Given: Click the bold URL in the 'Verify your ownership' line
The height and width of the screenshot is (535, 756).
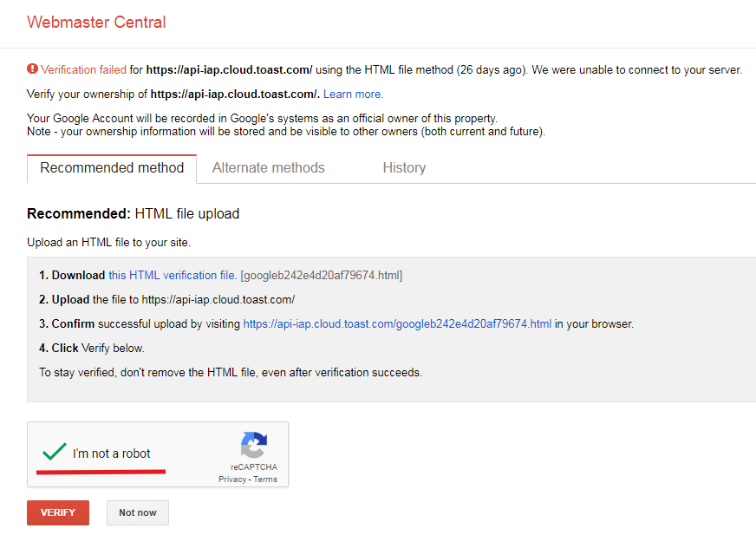Looking at the screenshot, I should pyautogui.click(x=235, y=94).
